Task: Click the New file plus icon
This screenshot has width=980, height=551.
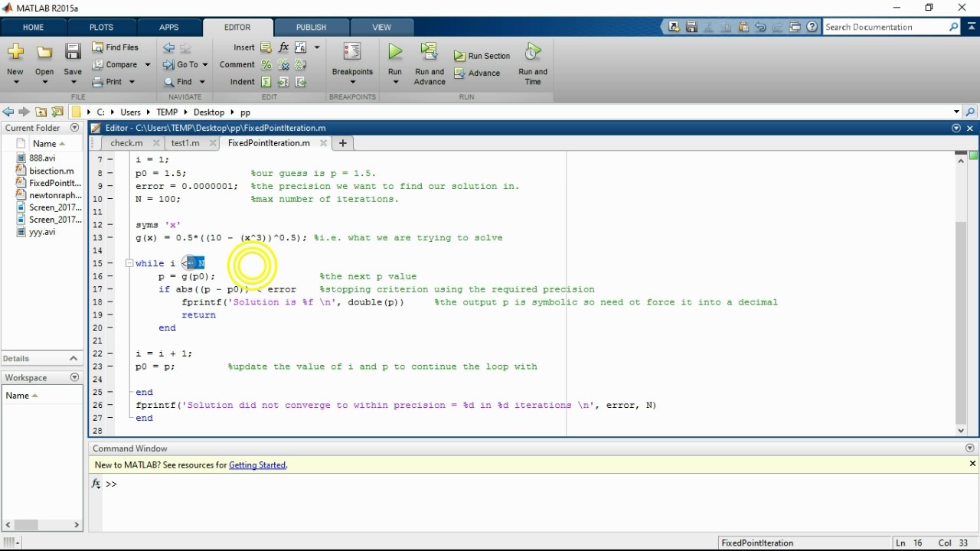Action: pyautogui.click(x=15, y=52)
